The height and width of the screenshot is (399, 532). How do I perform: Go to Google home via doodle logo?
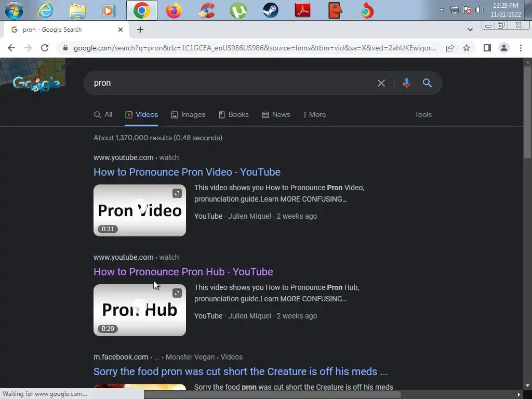[x=36, y=83]
